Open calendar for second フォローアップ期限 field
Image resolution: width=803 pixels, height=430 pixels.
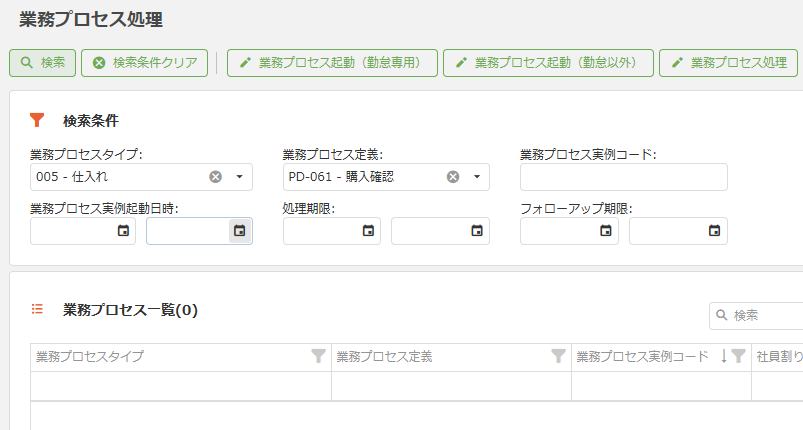(714, 231)
